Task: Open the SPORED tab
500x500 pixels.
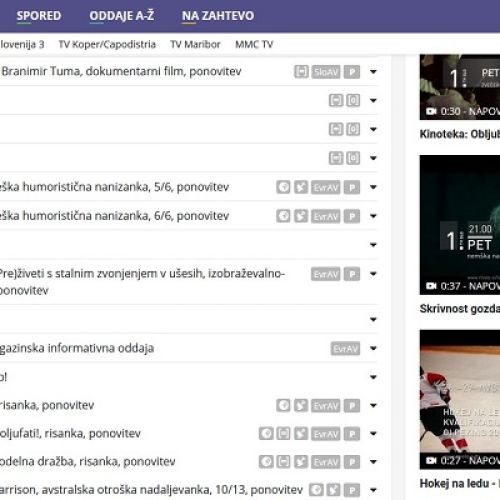Action: (x=39, y=16)
